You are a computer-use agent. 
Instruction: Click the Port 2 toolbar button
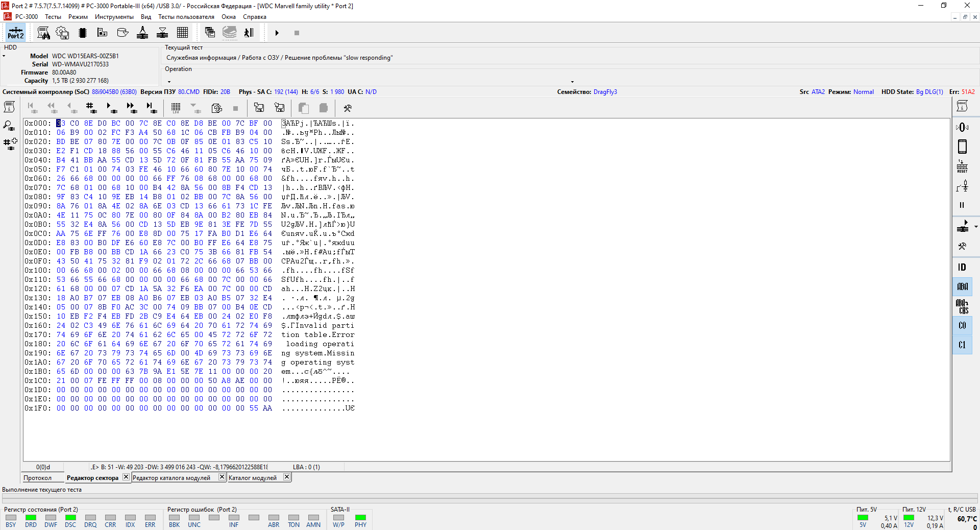(15, 33)
